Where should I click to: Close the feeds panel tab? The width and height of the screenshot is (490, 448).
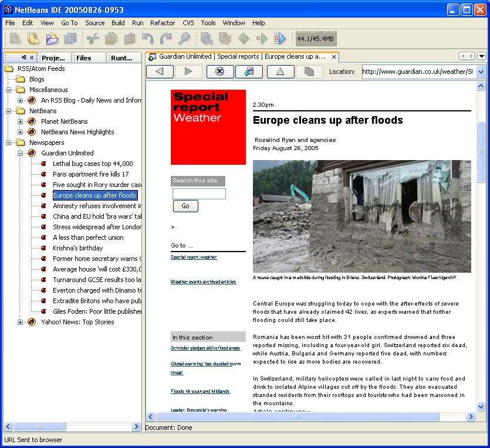point(32,57)
